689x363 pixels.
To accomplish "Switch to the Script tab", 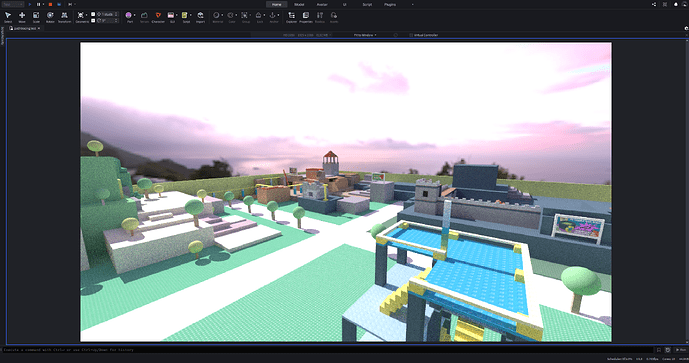I will click(x=367, y=4).
